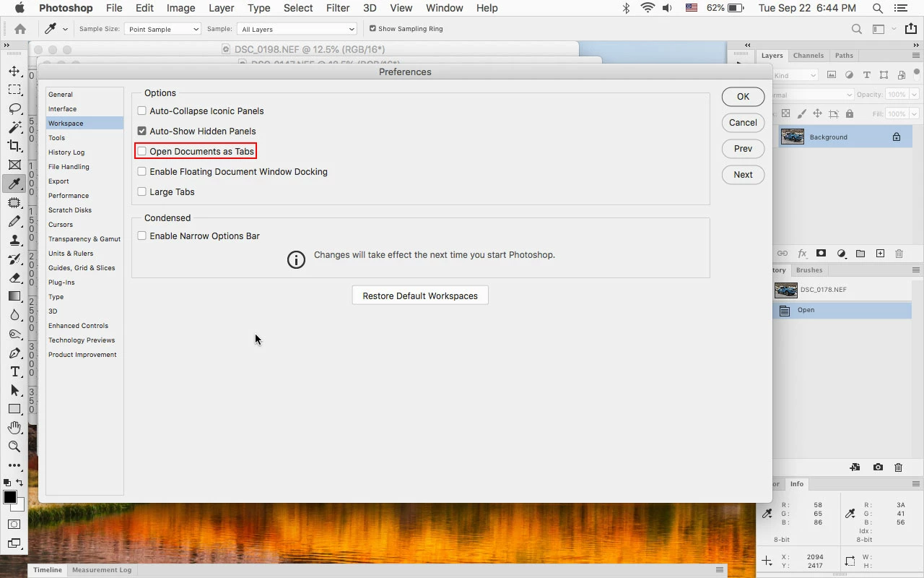
Task: Add layer mask icon in Layers panel
Action: tap(821, 254)
